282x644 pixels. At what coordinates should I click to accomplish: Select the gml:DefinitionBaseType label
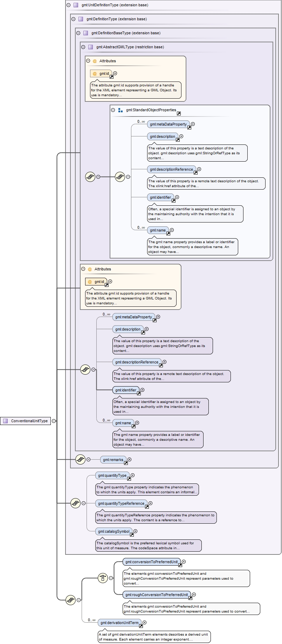(126, 33)
